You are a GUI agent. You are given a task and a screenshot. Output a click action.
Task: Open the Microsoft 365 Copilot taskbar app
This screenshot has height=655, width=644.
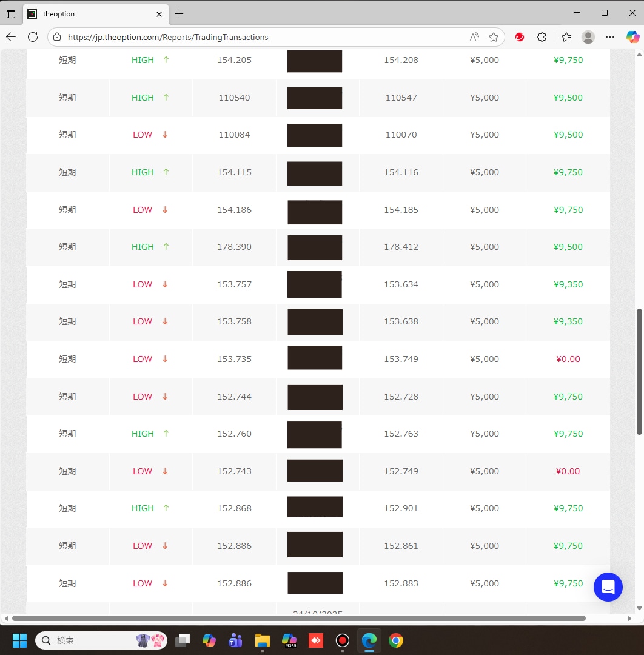(289, 640)
